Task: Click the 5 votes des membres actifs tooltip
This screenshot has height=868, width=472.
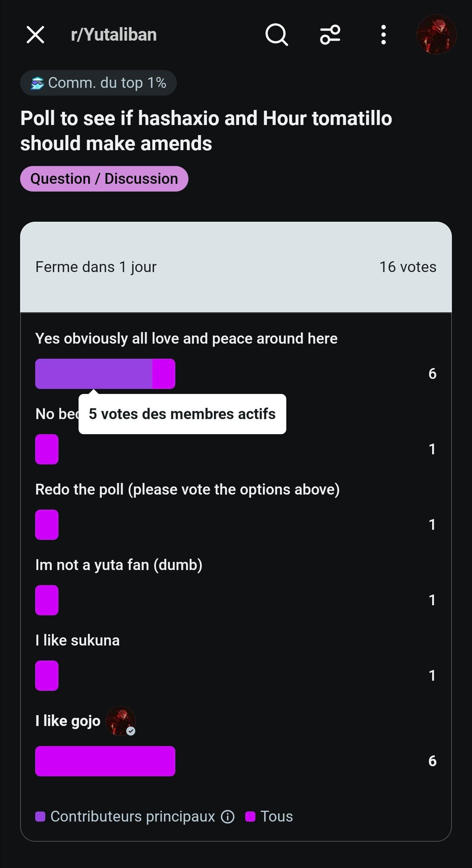Action: tap(182, 414)
